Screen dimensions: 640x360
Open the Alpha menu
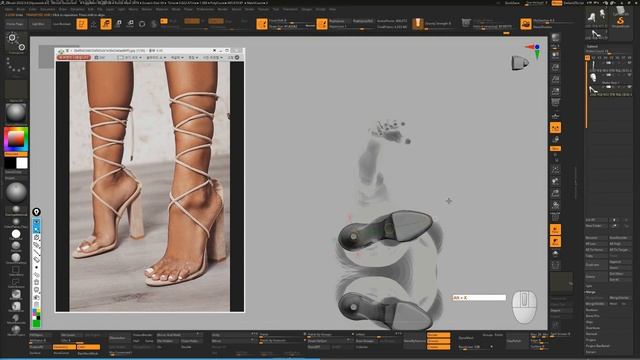(x=9, y=9)
